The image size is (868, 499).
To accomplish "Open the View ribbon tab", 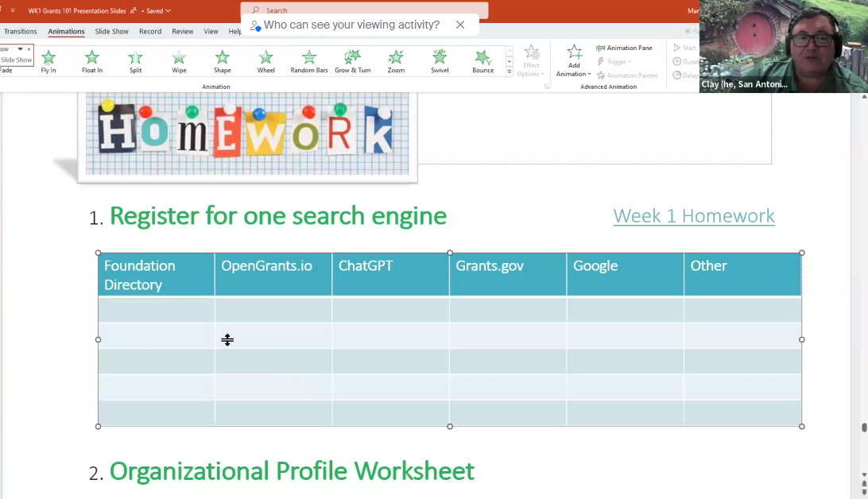I will (x=211, y=32).
